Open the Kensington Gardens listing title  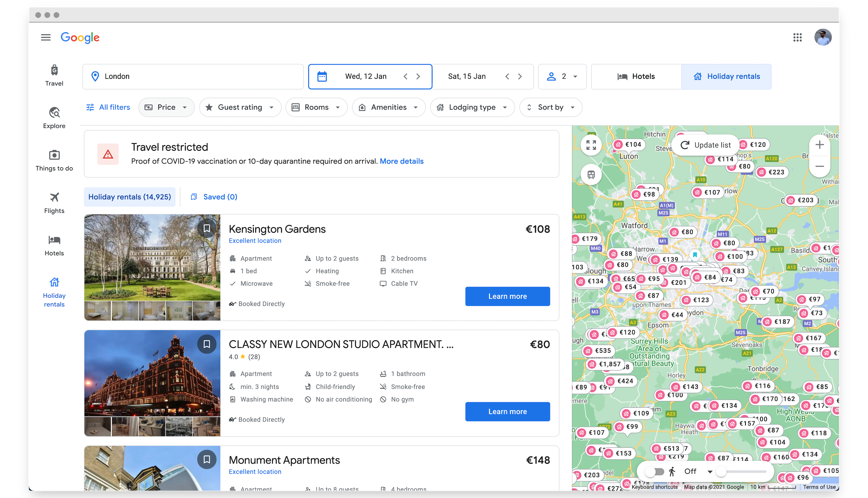point(277,229)
